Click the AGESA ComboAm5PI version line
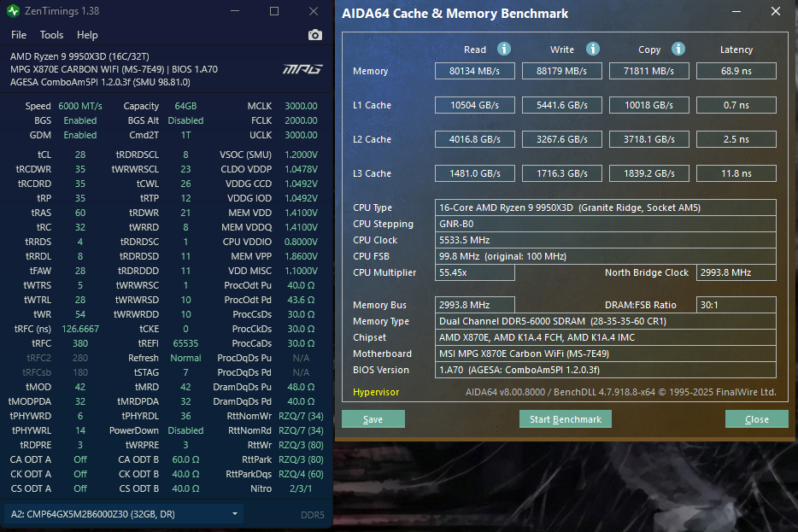Screen dimensions: 798x532 (100, 82)
